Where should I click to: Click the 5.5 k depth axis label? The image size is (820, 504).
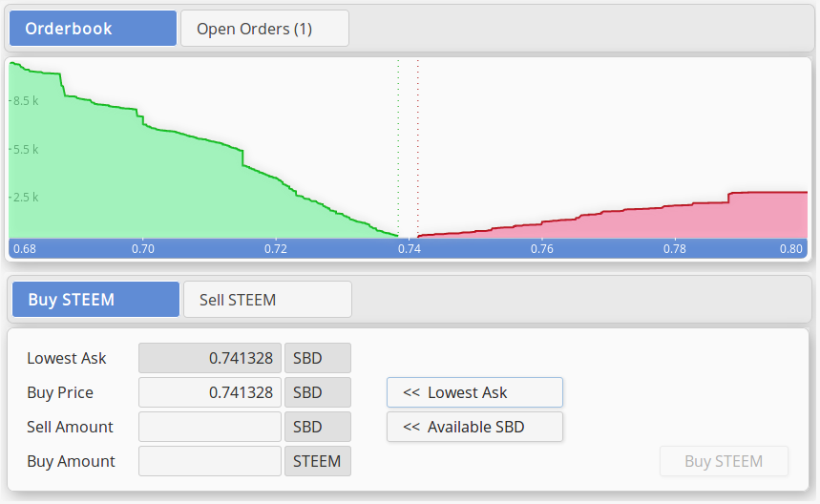[26, 150]
